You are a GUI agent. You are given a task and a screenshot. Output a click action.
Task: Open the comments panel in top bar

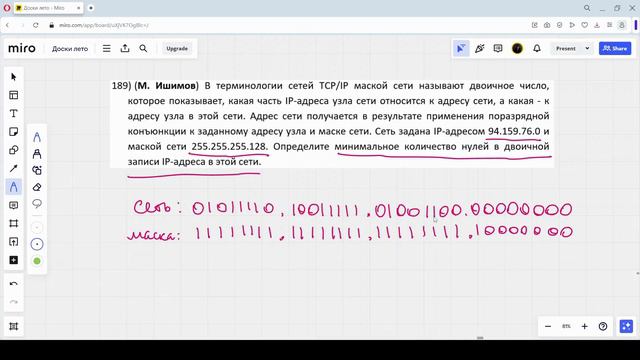point(498,49)
